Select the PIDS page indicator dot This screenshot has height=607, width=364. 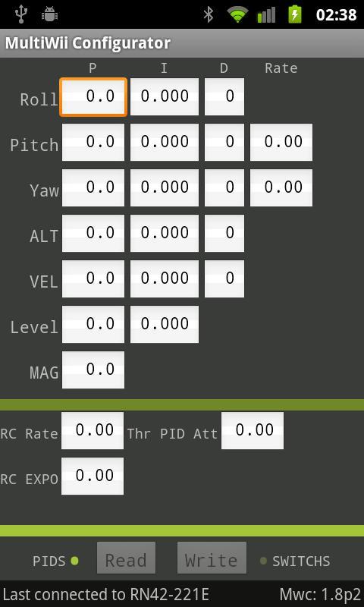tap(74, 561)
